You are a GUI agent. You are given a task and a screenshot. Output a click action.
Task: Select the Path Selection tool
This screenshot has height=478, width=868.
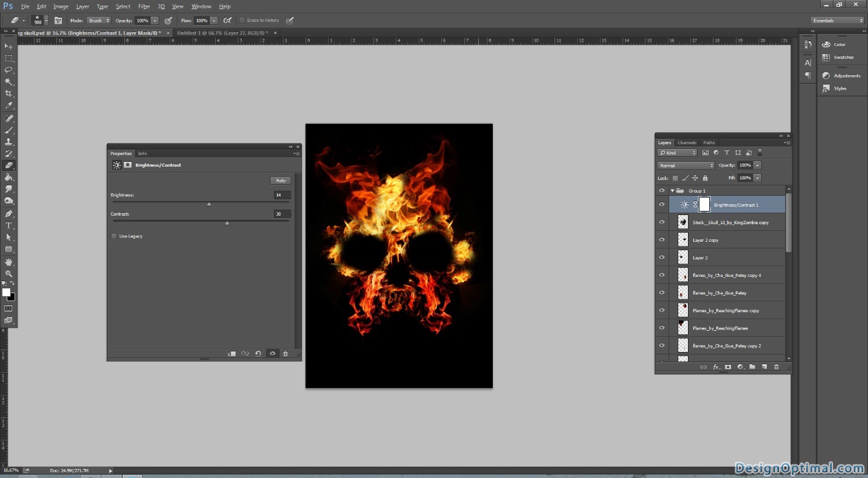[x=8, y=237]
